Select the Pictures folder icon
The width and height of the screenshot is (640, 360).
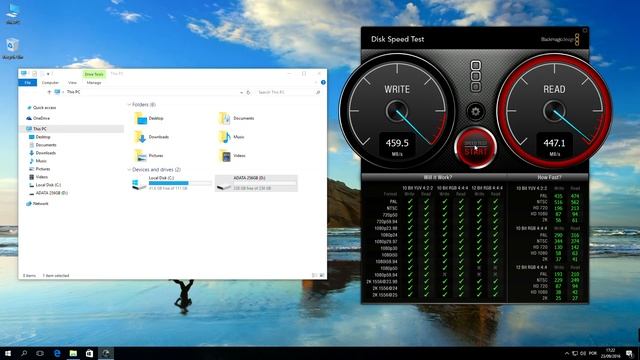pyautogui.click(x=140, y=156)
